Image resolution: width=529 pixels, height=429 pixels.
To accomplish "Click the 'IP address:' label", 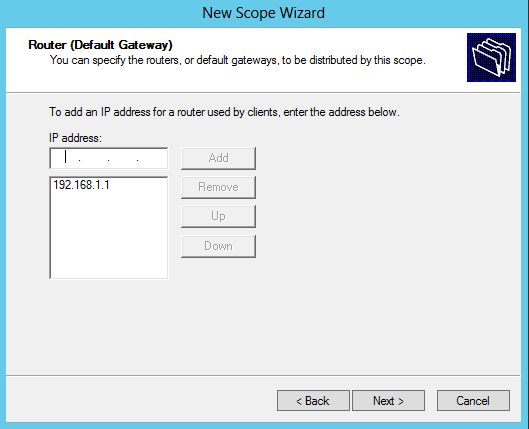I will point(75,138).
